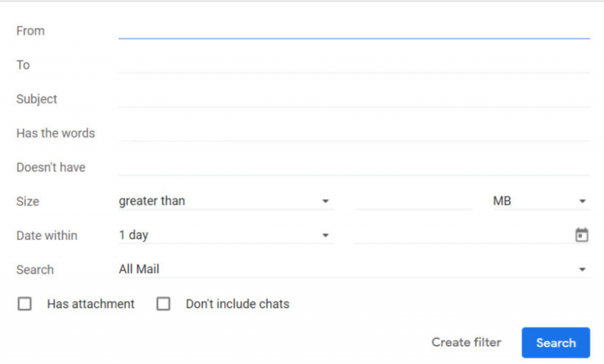Enable the Don't include chats checkbox
Image resolution: width=604 pixels, height=364 pixels.
[163, 303]
